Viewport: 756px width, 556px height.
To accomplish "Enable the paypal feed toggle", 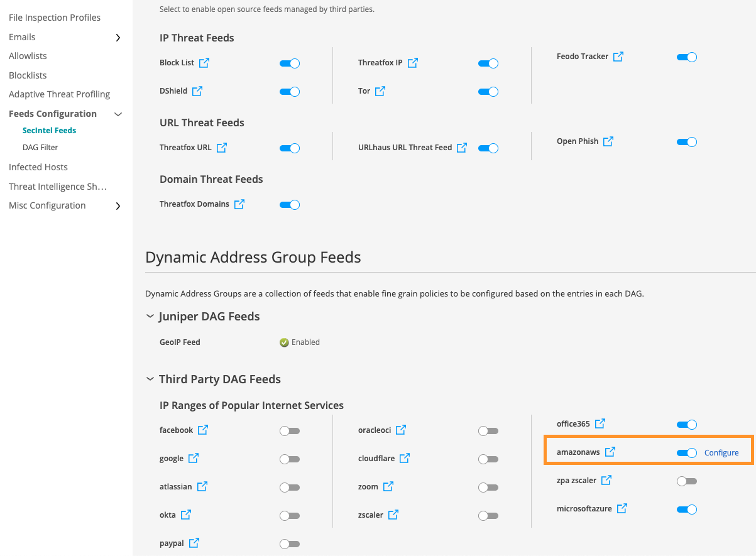I will coord(290,544).
